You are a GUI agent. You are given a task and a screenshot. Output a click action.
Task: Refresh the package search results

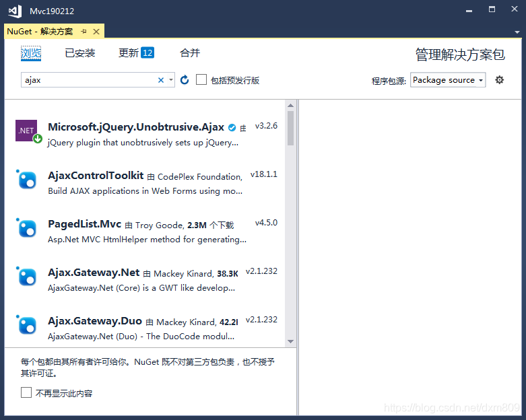point(185,80)
